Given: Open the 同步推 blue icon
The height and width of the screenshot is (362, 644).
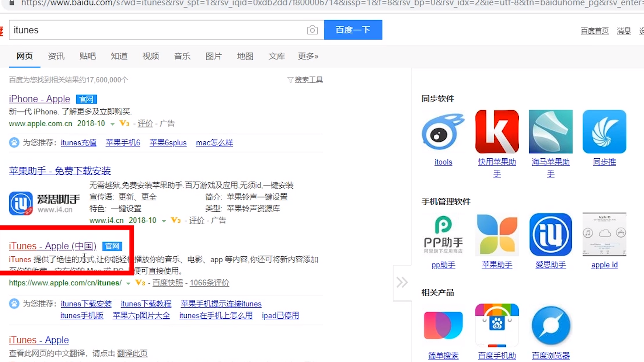Looking at the screenshot, I should pyautogui.click(x=604, y=132).
